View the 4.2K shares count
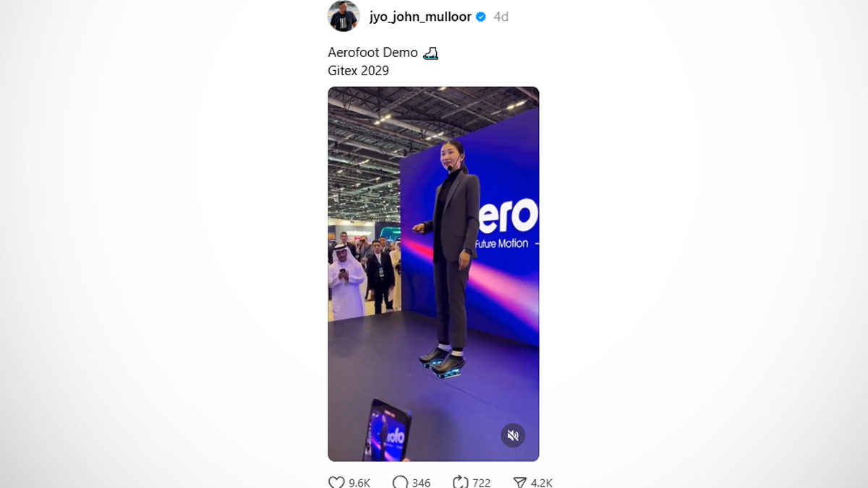The width and height of the screenshot is (868, 488). [542, 483]
